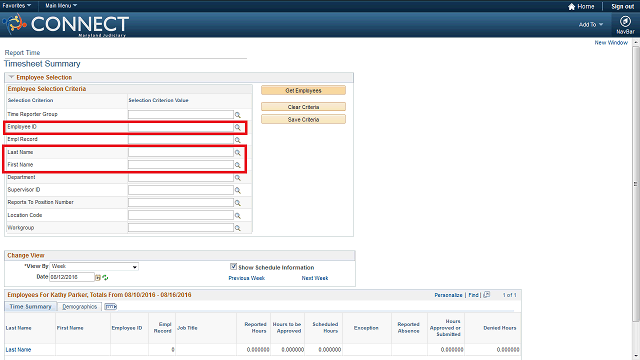
Task: Click the Exception column header
Action: [x=366, y=328]
